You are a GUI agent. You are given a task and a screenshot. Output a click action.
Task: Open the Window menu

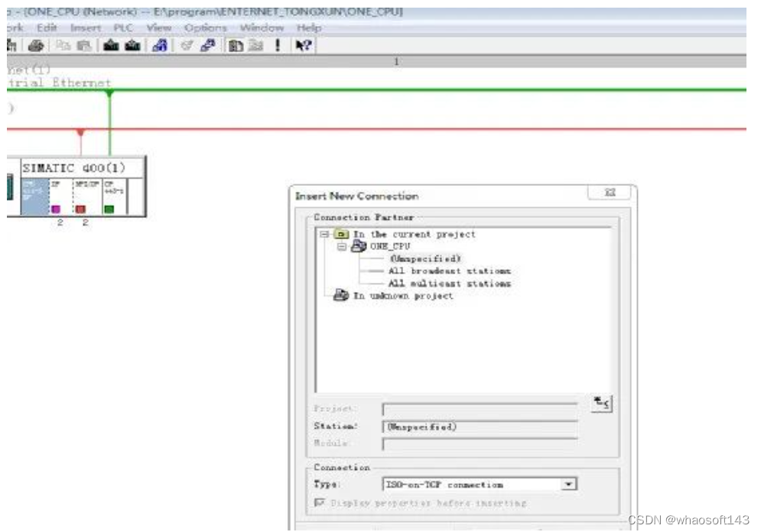(x=262, y=28)
